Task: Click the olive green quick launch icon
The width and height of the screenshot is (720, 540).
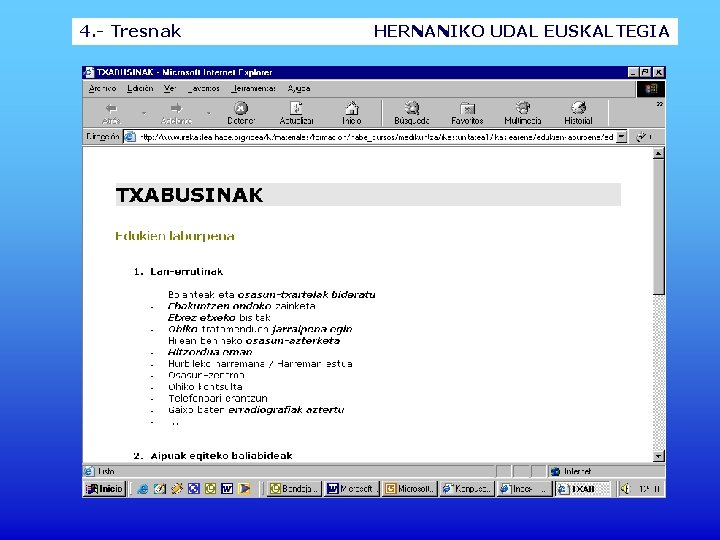Action: [x=210, y=489]
